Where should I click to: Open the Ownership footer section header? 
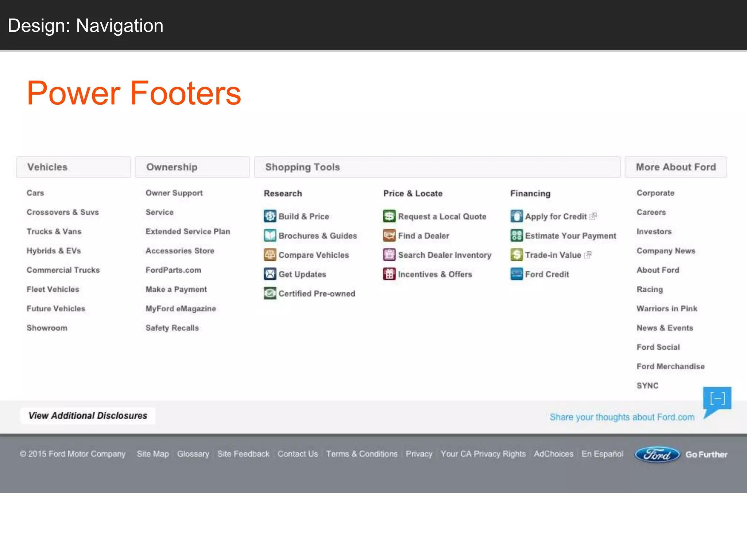pos(192,167)
